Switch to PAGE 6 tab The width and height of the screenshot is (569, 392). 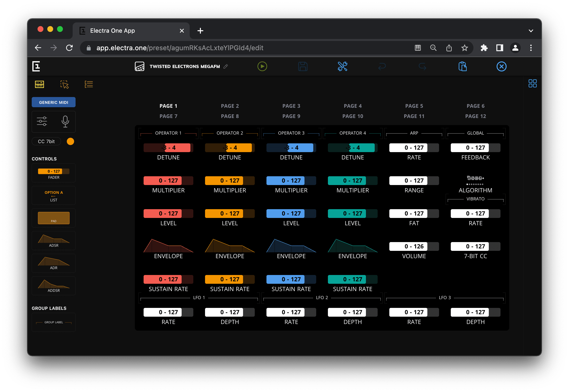pos(475,106)
